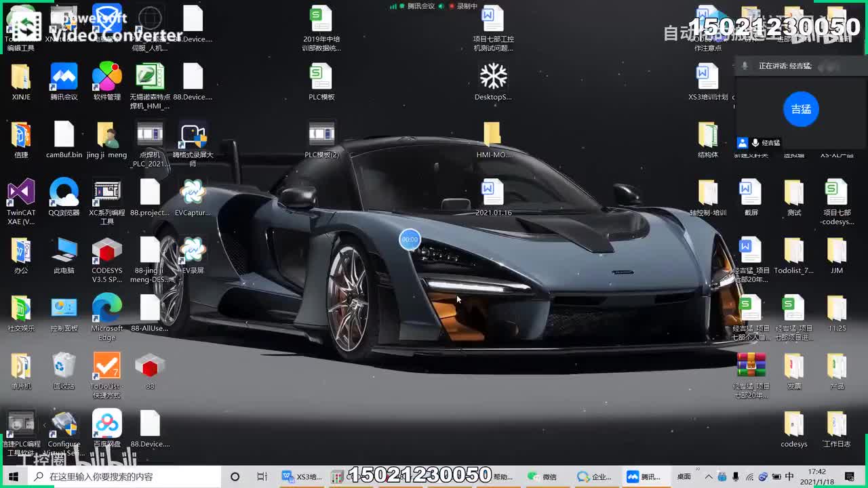Open Cortana from the taskbar circle
Viewport: 868px width, 488px height.
pyautogui.click(x=235, y=476)
